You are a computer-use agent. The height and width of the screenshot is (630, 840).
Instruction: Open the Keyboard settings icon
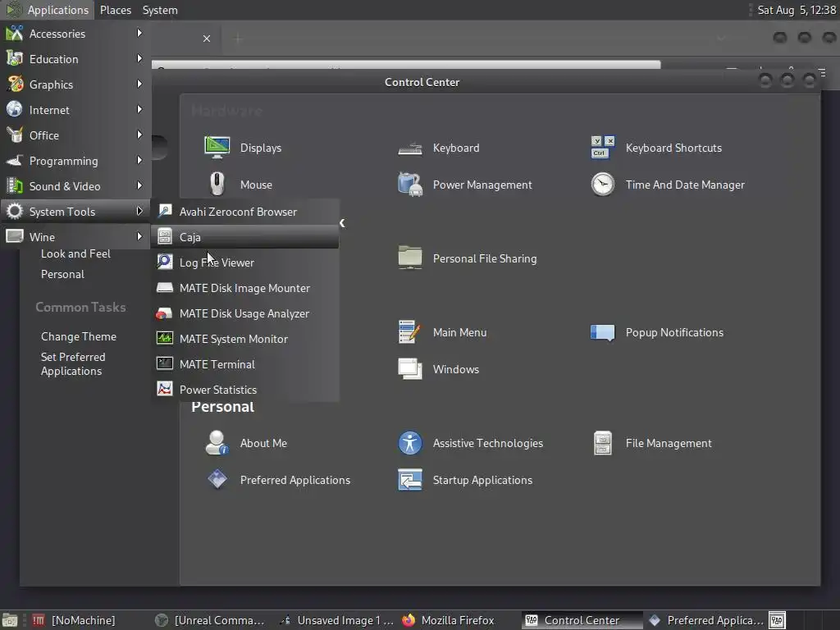pyautogui.click(x=410, y=148)
